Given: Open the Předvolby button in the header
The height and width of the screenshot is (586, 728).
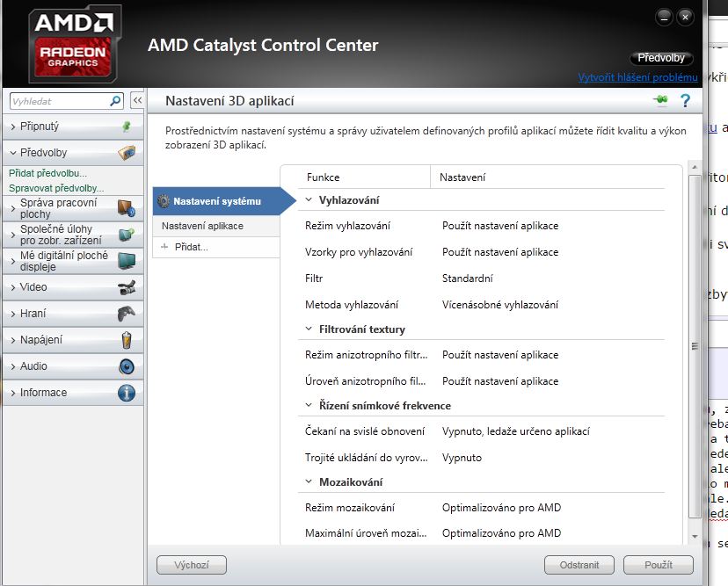Looking at the screenshot, I should pos(661,58).
